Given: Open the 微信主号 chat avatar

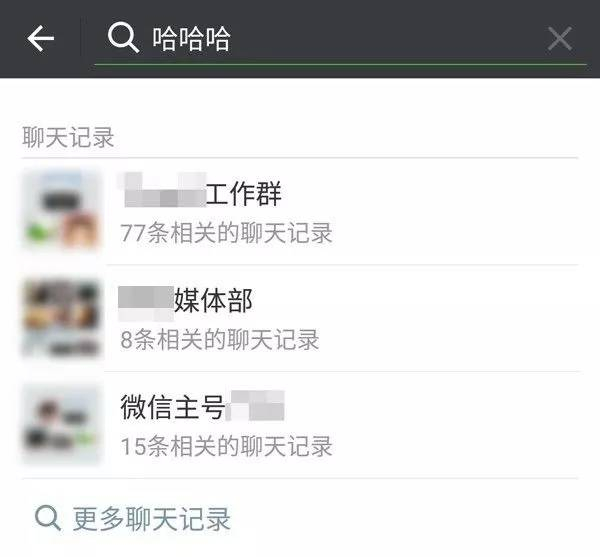Looking at the screenshot, I should [x=62, y=424].
